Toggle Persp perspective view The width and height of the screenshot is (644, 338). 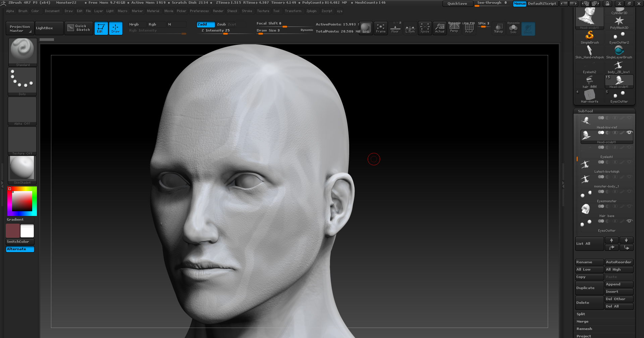click(x=454, y=28)
